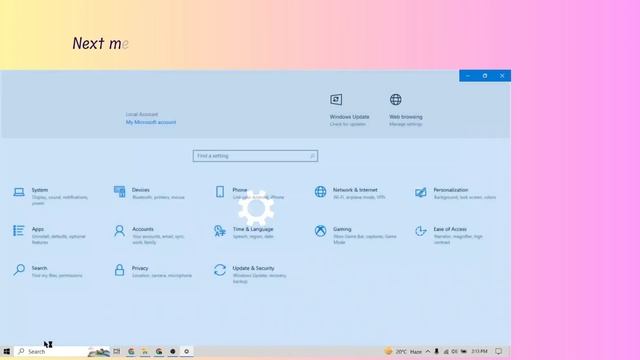
Task: Click the Update & Security label
Action: 253,268
